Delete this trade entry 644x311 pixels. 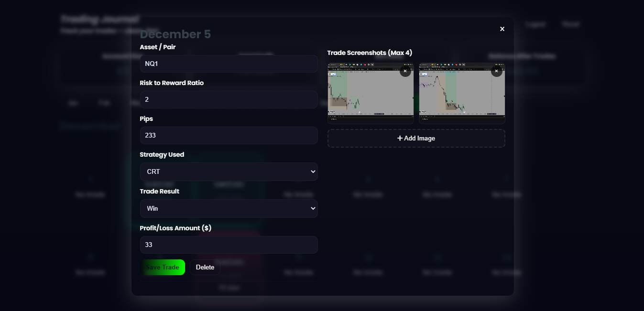(205, 267)
